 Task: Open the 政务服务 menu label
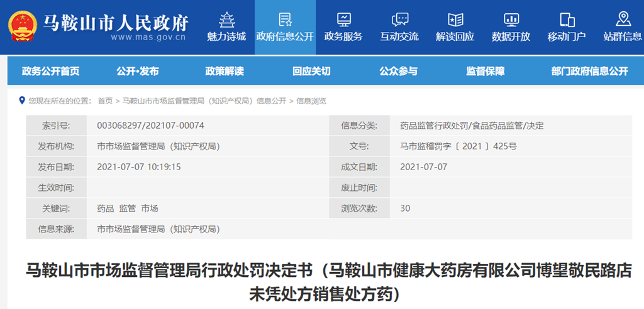343,36
